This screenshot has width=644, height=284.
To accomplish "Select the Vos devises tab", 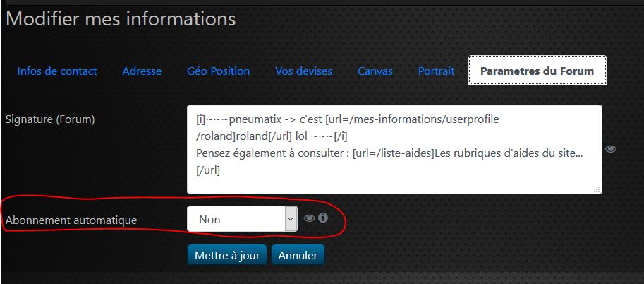I will click(304, 71).
